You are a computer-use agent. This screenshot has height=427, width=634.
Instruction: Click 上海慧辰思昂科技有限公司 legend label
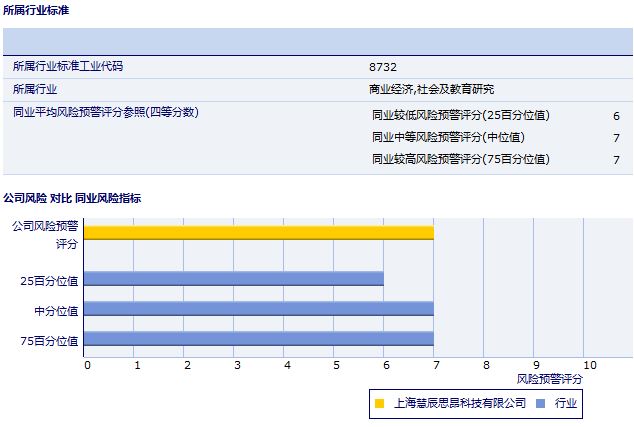click(460, 403)
